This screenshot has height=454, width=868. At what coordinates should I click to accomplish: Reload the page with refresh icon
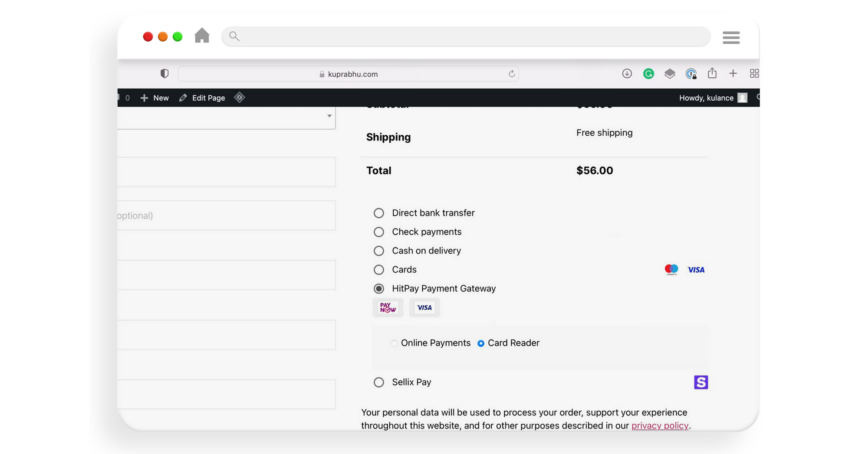[x=512, y=74]
